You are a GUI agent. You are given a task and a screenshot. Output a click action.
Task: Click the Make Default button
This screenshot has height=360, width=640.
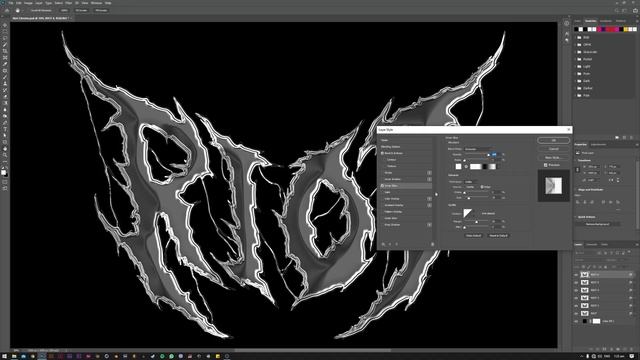click(473, 236)
